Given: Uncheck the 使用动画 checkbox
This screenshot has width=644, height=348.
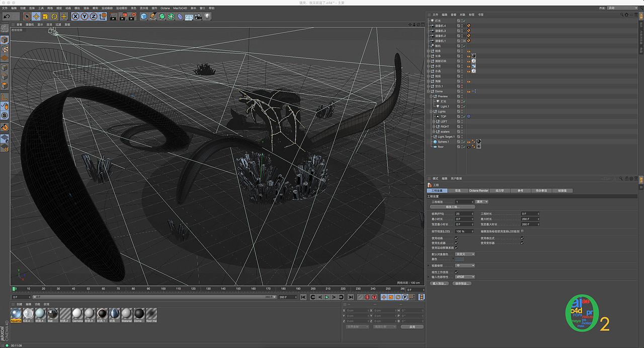Looking at the screenshot, I should point(456,238).
